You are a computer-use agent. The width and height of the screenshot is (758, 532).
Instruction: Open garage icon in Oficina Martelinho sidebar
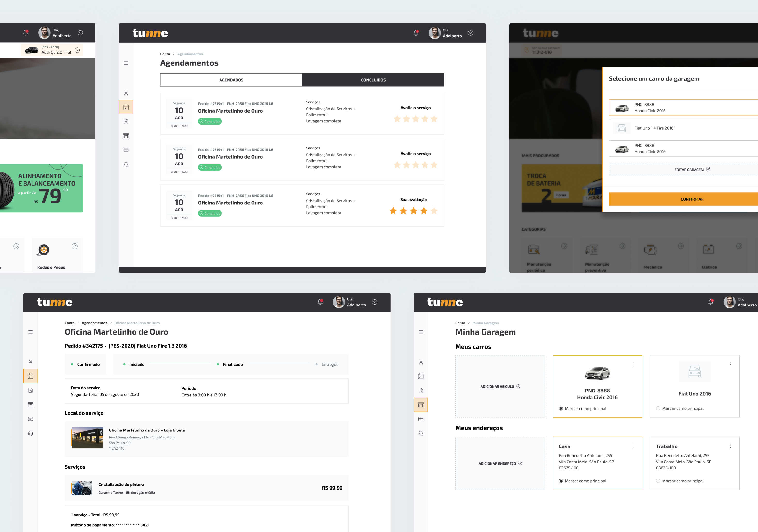[30, 405]
